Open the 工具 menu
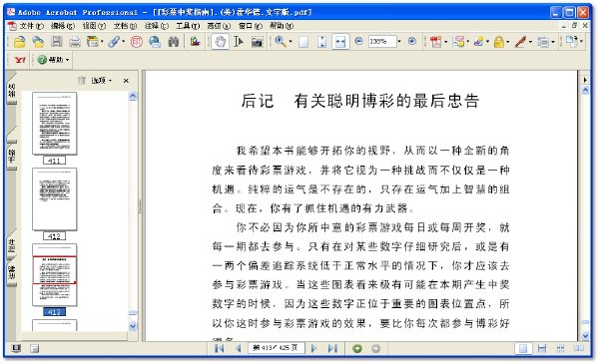The height and width of the screenshot is (364, 599). point(188,26)
